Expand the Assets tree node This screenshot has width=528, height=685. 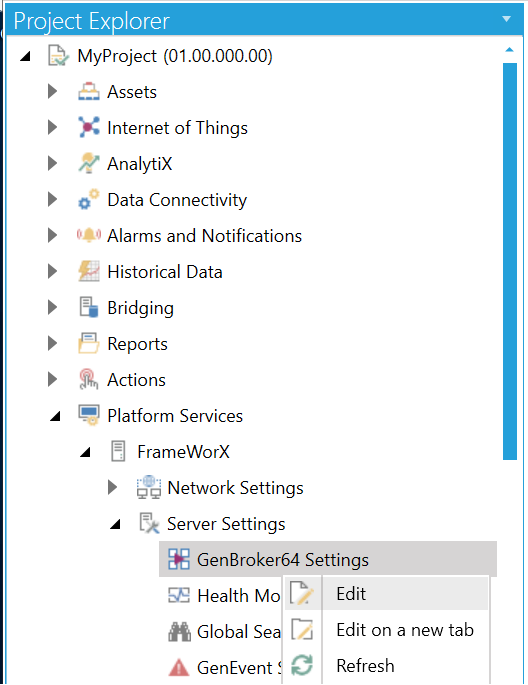point(52,92)
